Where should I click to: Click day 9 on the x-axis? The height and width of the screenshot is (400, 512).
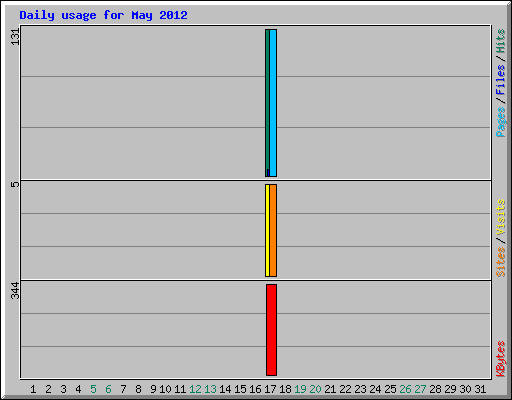click(x=153, y=389)
